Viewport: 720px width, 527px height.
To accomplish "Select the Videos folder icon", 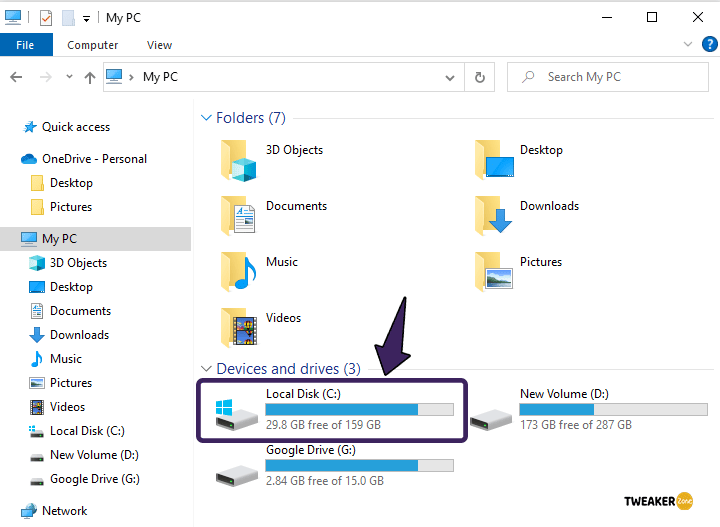I will point(239,327).
